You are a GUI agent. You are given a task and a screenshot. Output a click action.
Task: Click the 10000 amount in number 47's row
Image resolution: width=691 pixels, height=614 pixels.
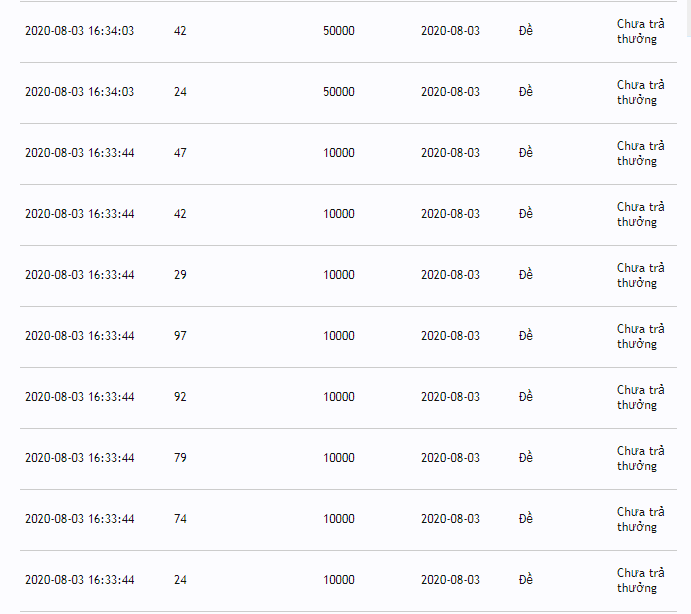coord(338,153)
